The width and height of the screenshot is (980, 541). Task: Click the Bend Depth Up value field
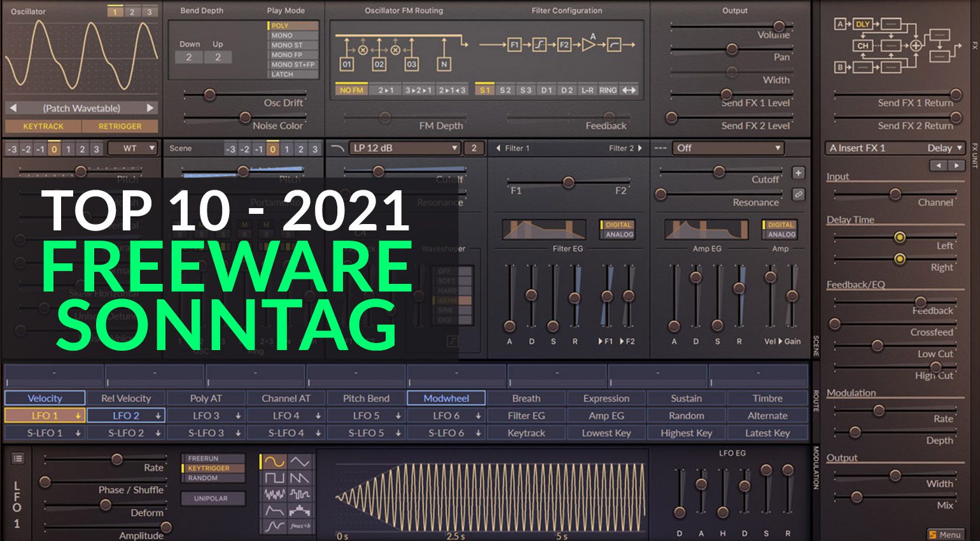(218, 57)
